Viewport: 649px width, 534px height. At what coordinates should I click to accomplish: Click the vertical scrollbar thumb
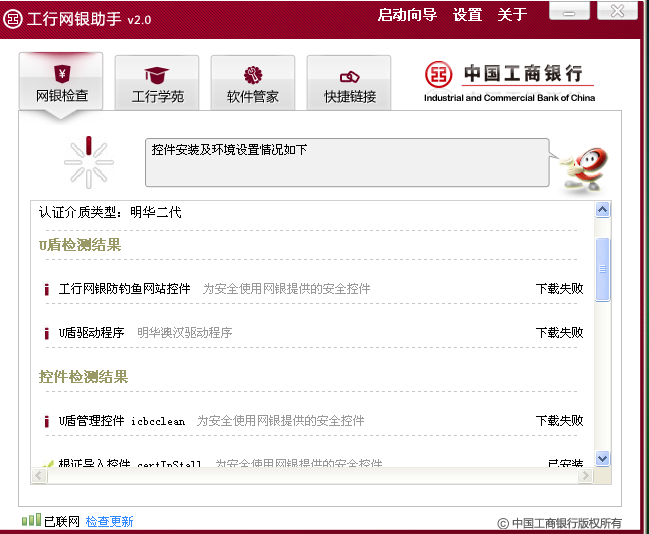pos(603,269)
